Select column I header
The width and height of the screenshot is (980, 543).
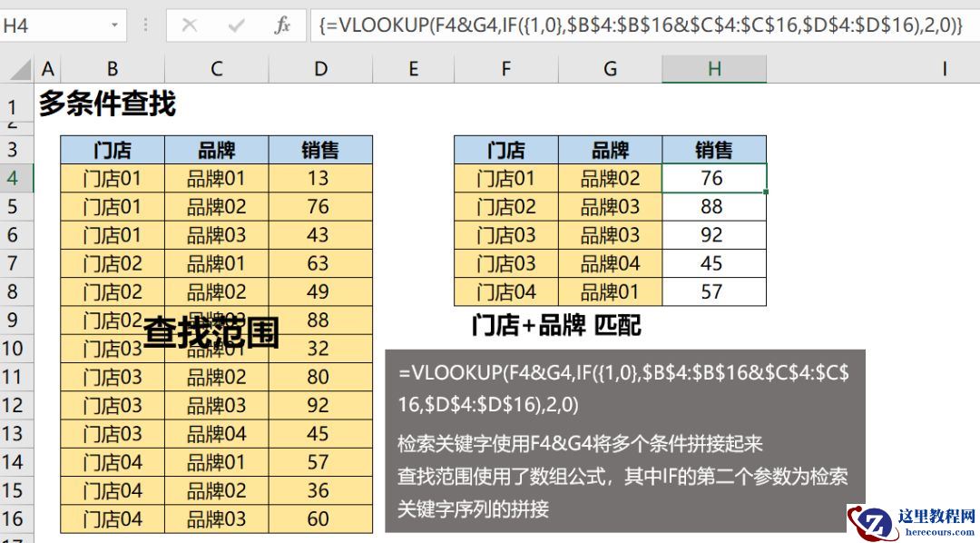coord(944,69)
